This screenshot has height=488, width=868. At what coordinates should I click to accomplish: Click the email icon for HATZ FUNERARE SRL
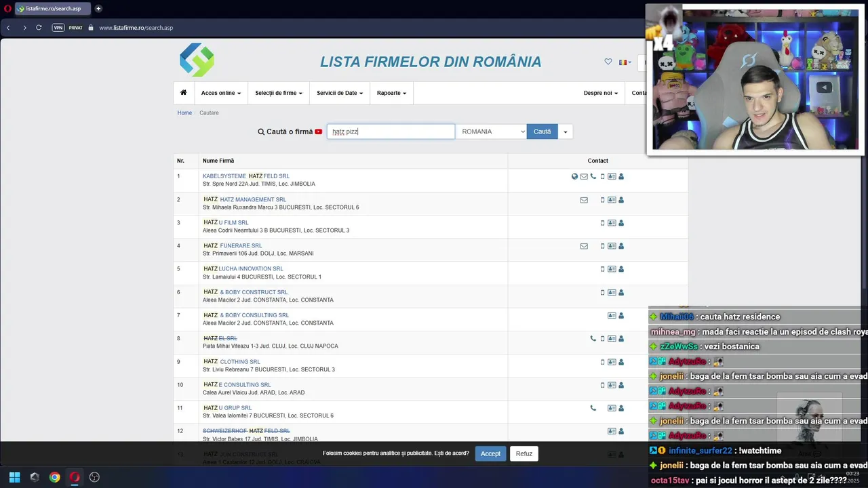pos(584,246)
